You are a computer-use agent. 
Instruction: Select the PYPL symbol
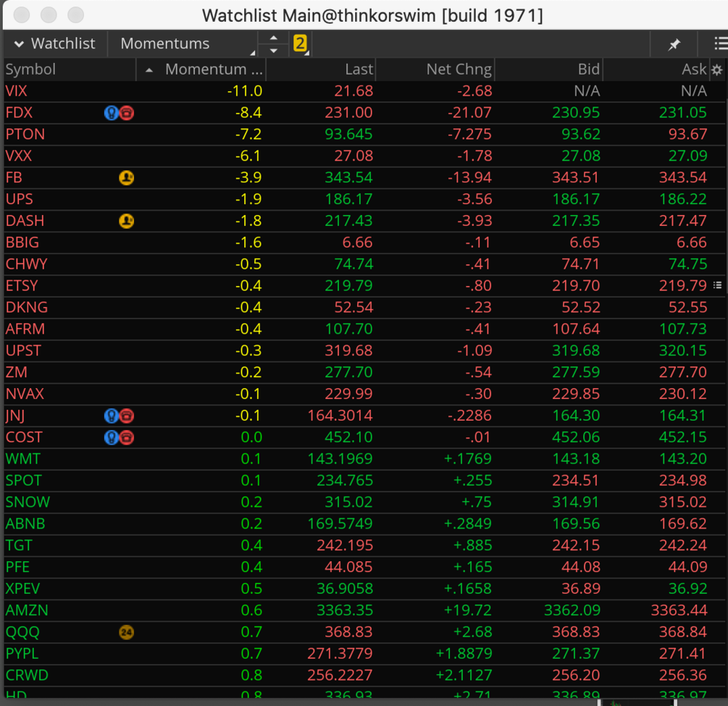(x=22, y=654)
